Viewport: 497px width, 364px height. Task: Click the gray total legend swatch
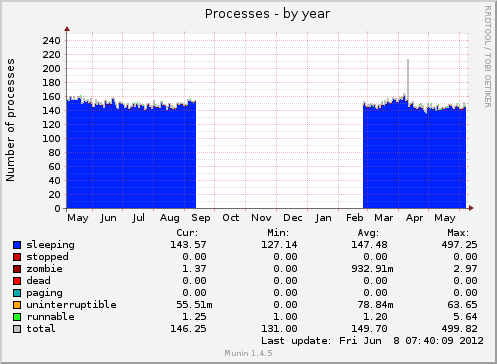tap(17, 329)
